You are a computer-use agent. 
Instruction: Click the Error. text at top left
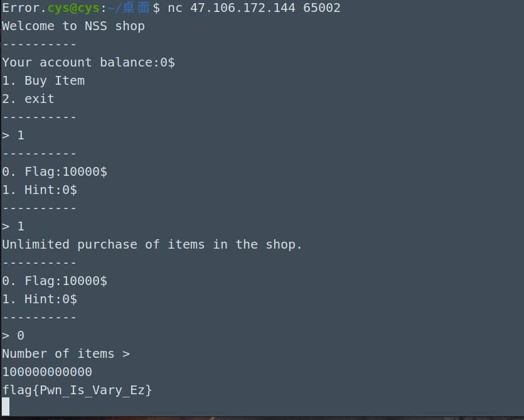tap(24, 8)
